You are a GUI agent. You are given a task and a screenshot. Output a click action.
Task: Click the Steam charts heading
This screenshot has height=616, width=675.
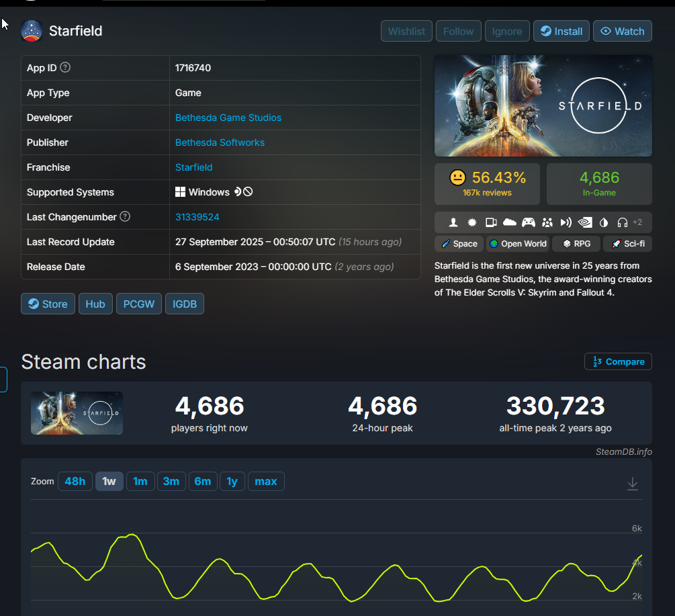click(83, 361)
